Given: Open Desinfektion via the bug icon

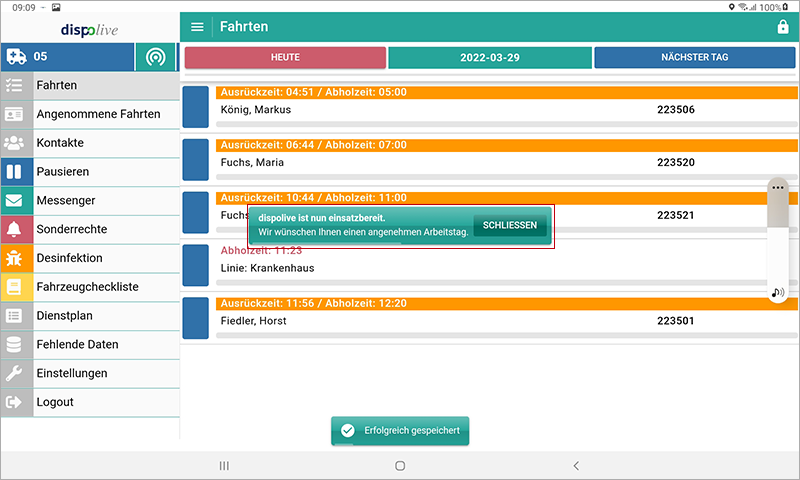Looking at the screenshot, I should tap(15, 258).
